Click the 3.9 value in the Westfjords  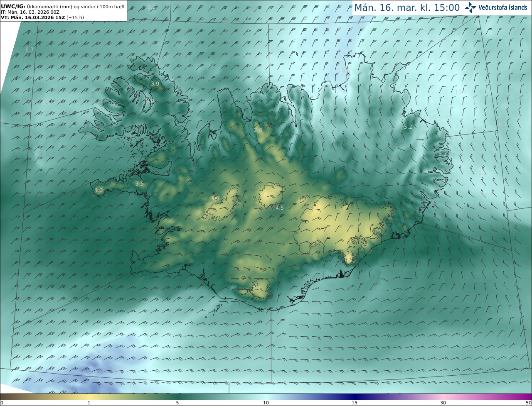pyautogui.click(x=155, y=84)
